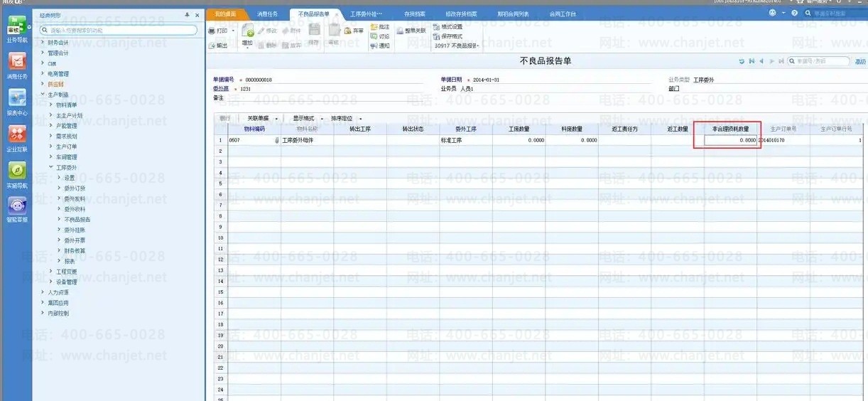Expand 人力资源 tree node
The image size is (868, 401).
[x=43, y=292]
